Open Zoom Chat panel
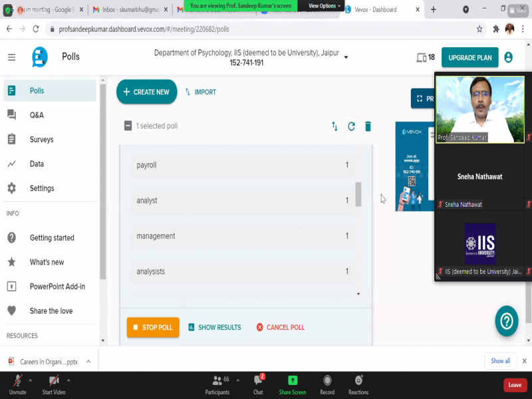 click(x=258, y=384)
